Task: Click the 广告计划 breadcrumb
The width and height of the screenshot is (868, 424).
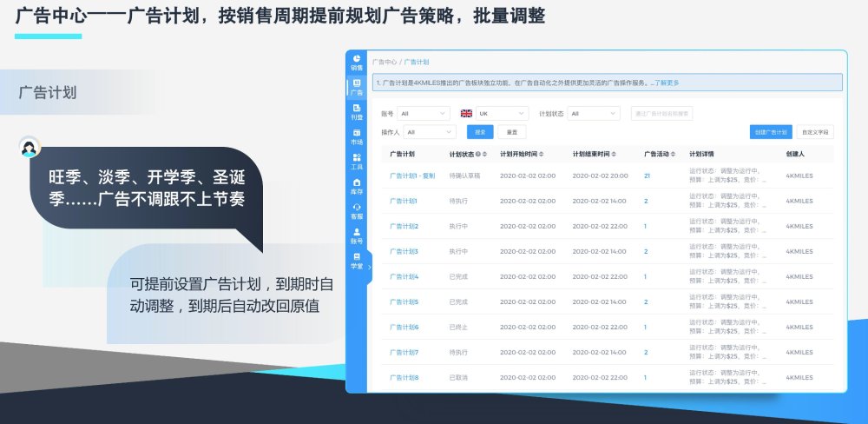Action: (417, 62)
